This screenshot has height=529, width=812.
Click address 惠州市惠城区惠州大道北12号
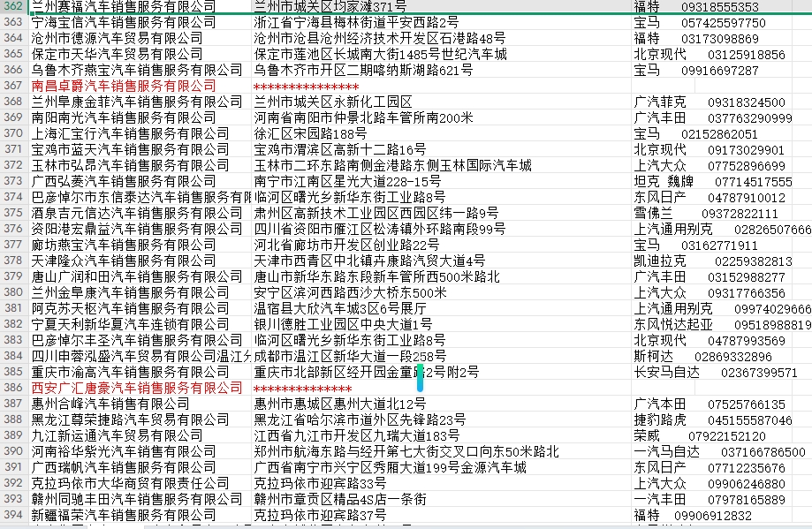click(339, 404)
